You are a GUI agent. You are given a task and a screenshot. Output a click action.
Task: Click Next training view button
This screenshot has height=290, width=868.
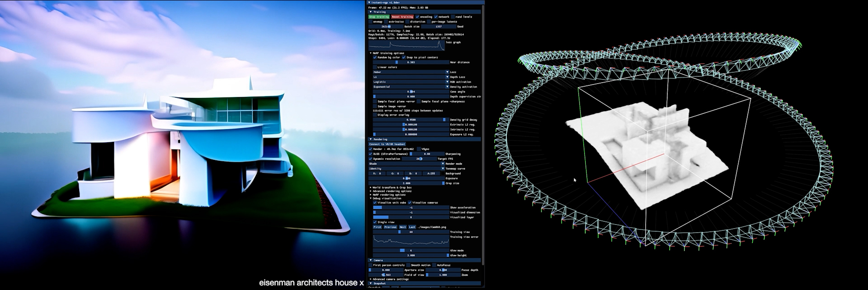coord(402,227)
